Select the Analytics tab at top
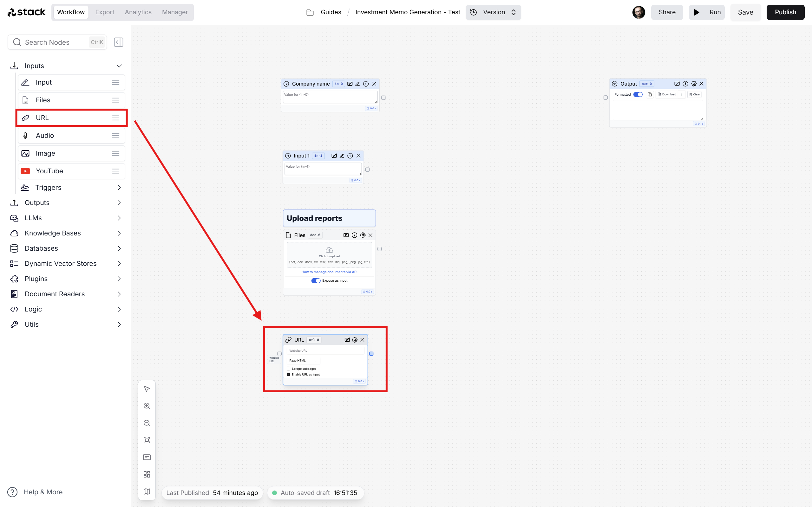Screen dimensions: 812x507 click(x=137, y=12)
